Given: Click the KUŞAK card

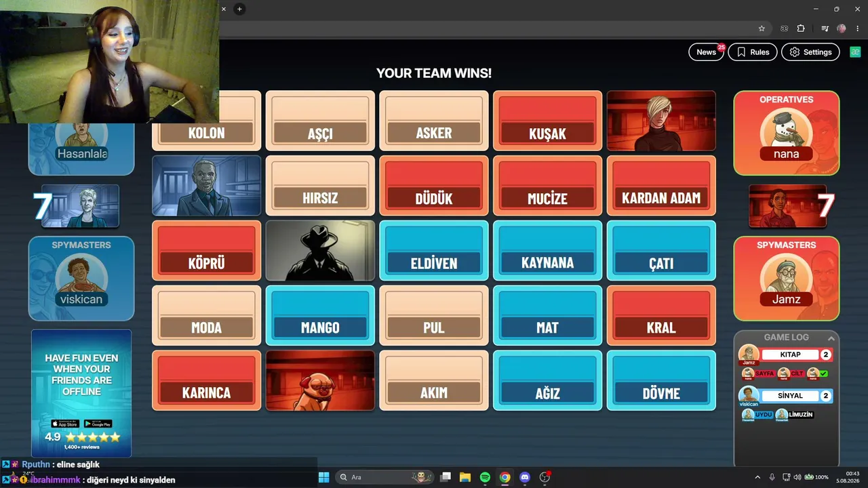Looking at the screenshot, I should point(547,121).
